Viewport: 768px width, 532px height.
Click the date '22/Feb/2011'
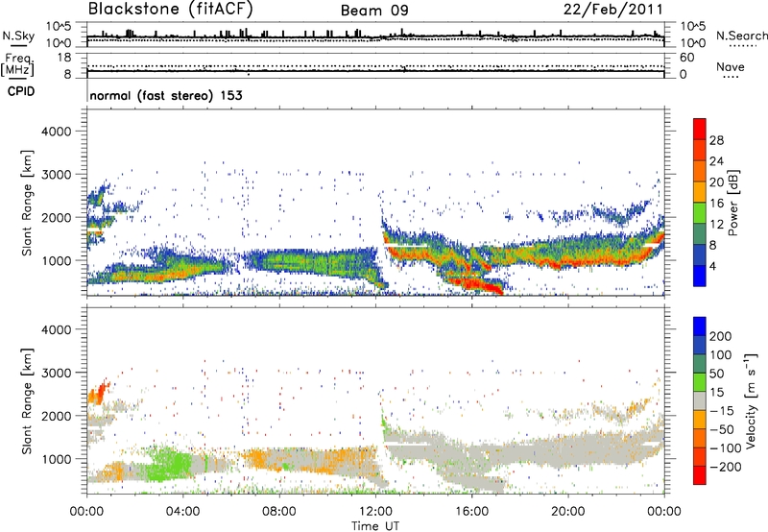612,10
